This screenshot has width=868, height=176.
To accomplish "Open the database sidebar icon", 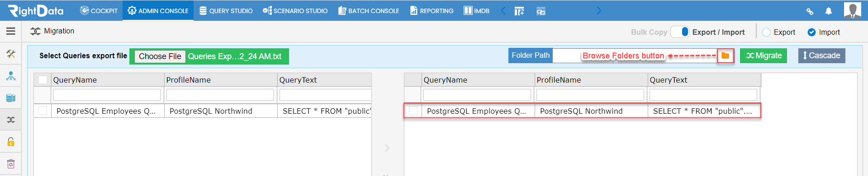I will click(11, 98).
